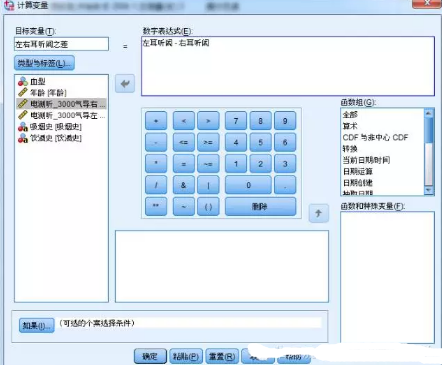Click the blood type variable 血型

[x=38, y=81]
